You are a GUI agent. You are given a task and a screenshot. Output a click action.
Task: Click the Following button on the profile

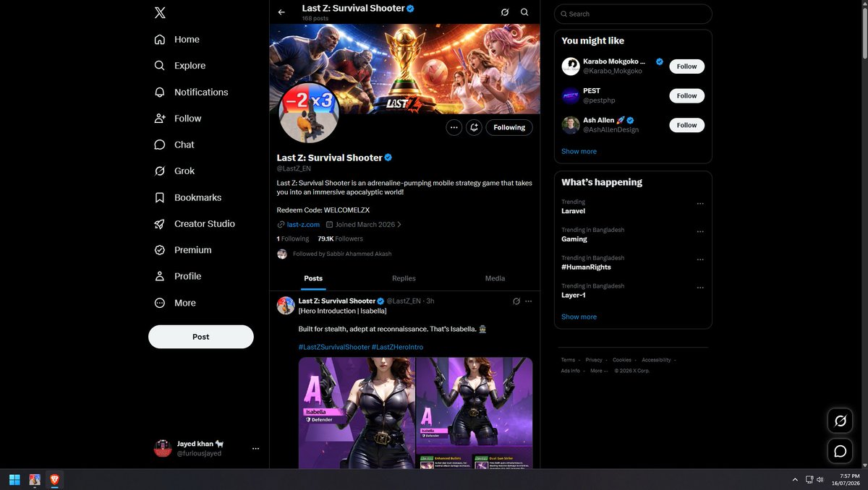(509, 127)
